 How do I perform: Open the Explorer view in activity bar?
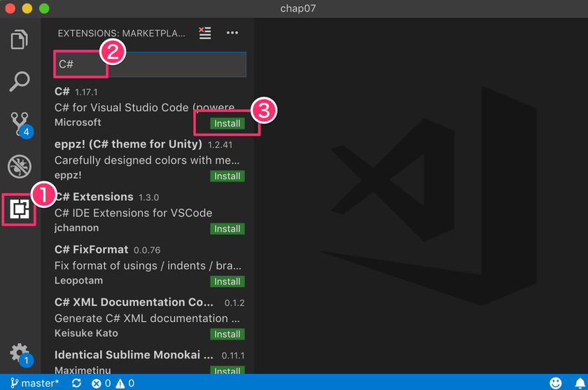click(20, 39)
